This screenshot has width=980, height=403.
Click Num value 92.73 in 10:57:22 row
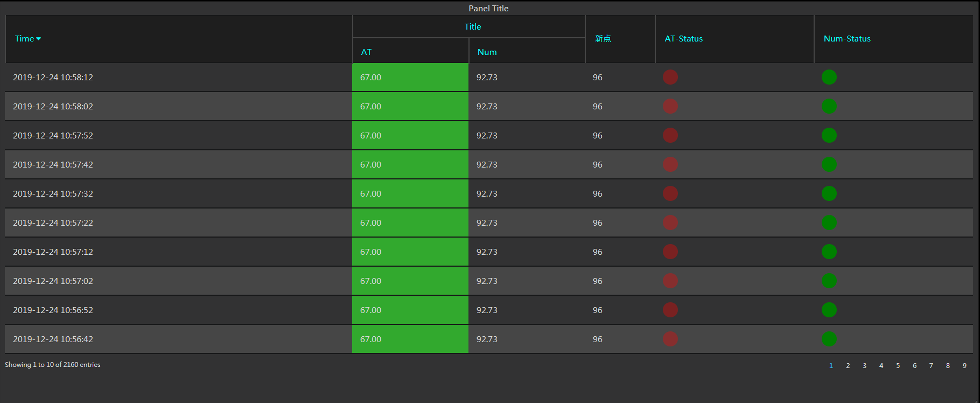487,223
